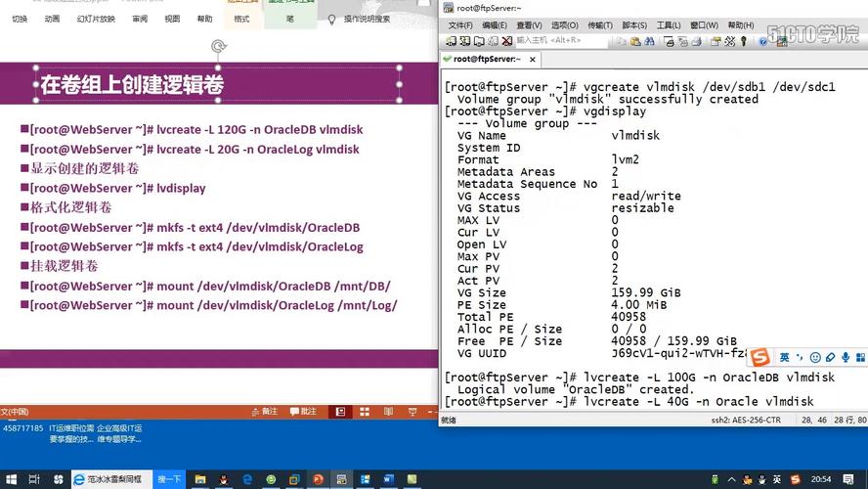The width and height of the screenshot is (868, 489).
Task: Click the emoji smiley on Sogou IME bar
Action: (815, 358)
